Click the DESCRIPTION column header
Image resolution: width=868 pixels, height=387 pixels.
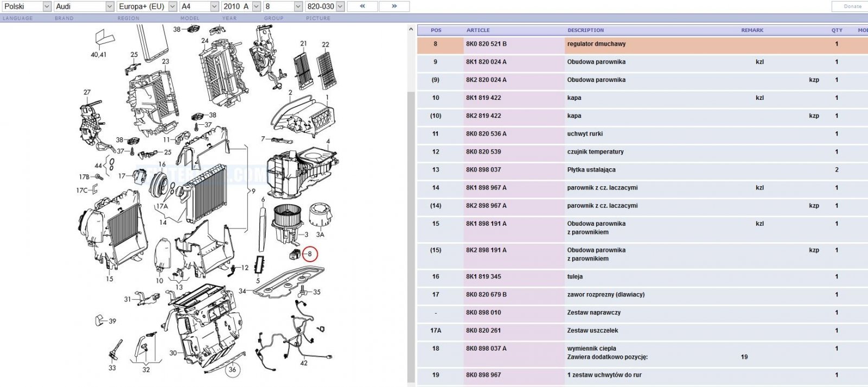tap(585, 30)
